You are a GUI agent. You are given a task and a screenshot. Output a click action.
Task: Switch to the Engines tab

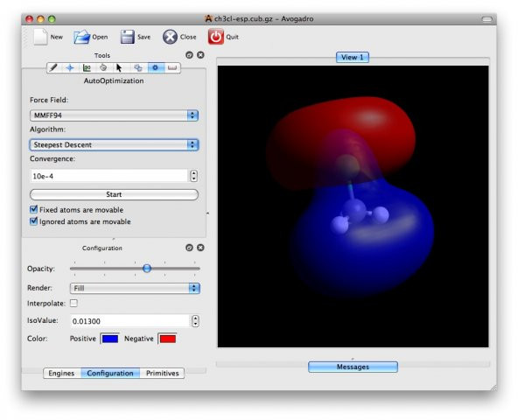62,373
